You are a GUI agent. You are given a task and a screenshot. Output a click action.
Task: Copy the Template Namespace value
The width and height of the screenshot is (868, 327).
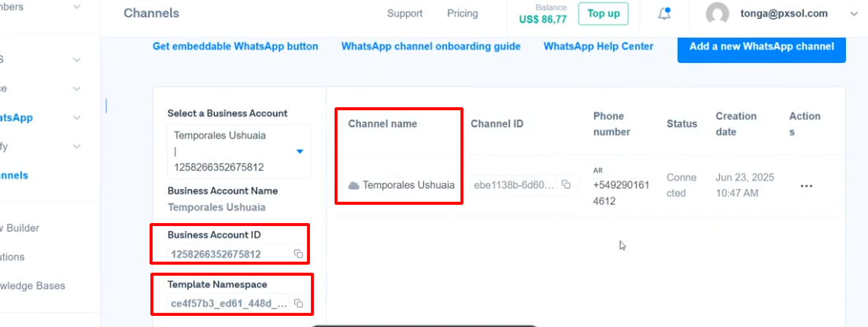[x=298, y=303]
